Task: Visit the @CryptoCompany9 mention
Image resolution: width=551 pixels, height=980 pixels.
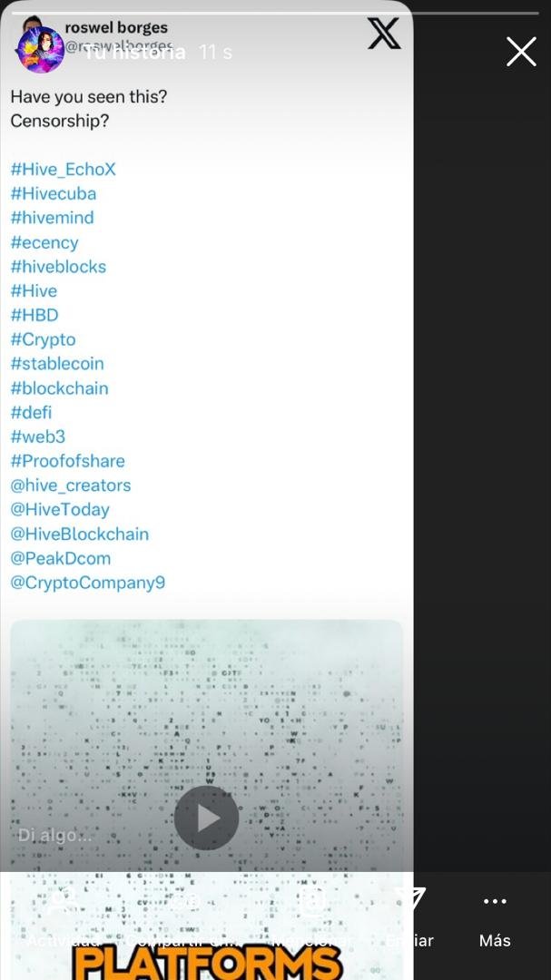Action: (x=87, y=583)
